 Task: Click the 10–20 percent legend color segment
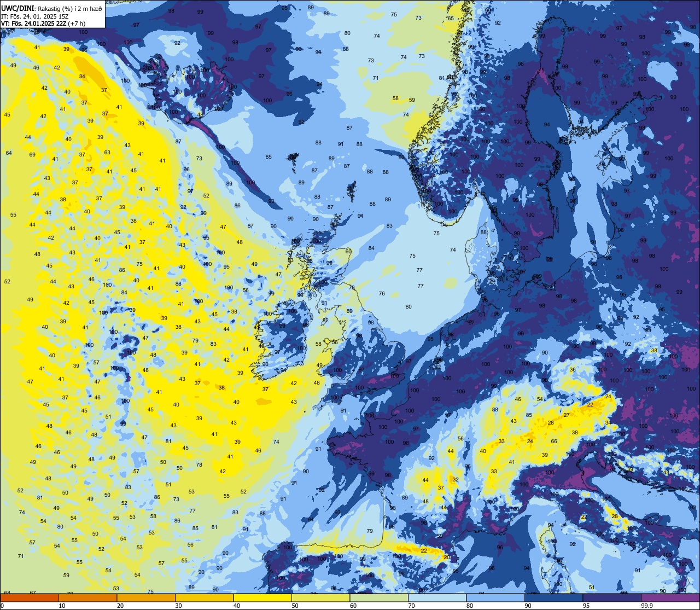[87, 597]
